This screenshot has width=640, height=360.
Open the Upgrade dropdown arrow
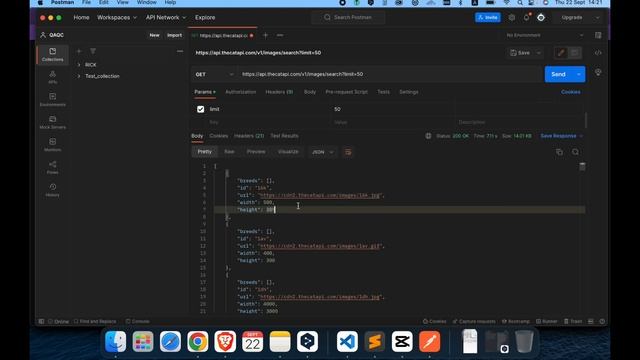598,18
